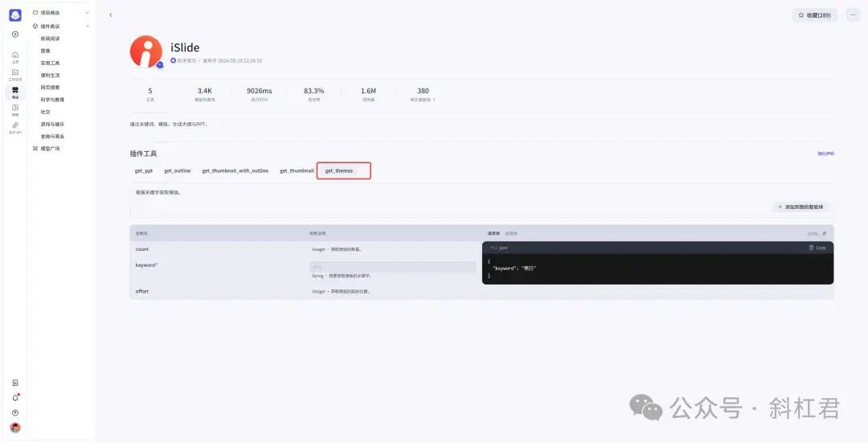868x443 pixels.
Task: Click the offset parameter name
Action: click(x=142, y=291)
